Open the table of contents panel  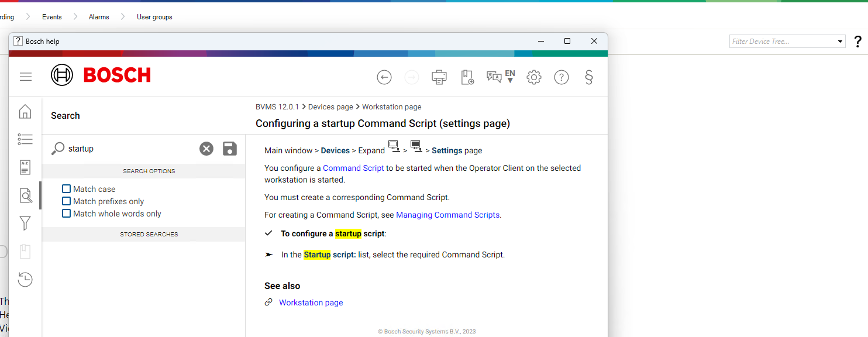coord(25,139)
